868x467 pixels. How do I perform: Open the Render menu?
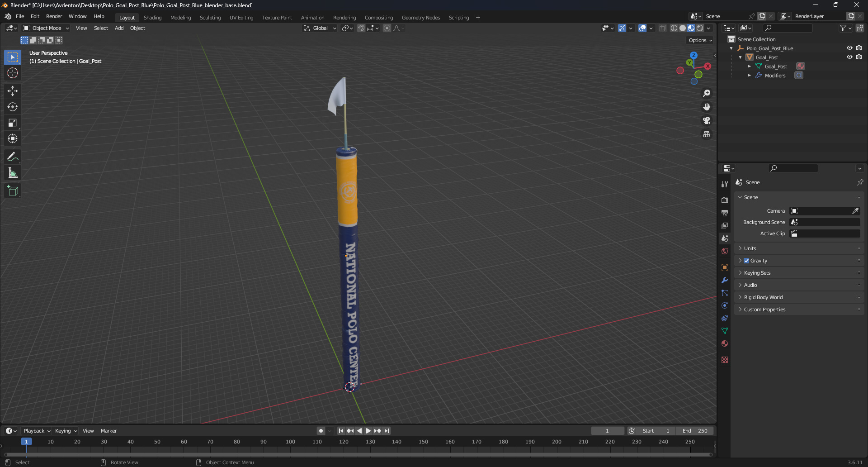click(x=54, y=16)
